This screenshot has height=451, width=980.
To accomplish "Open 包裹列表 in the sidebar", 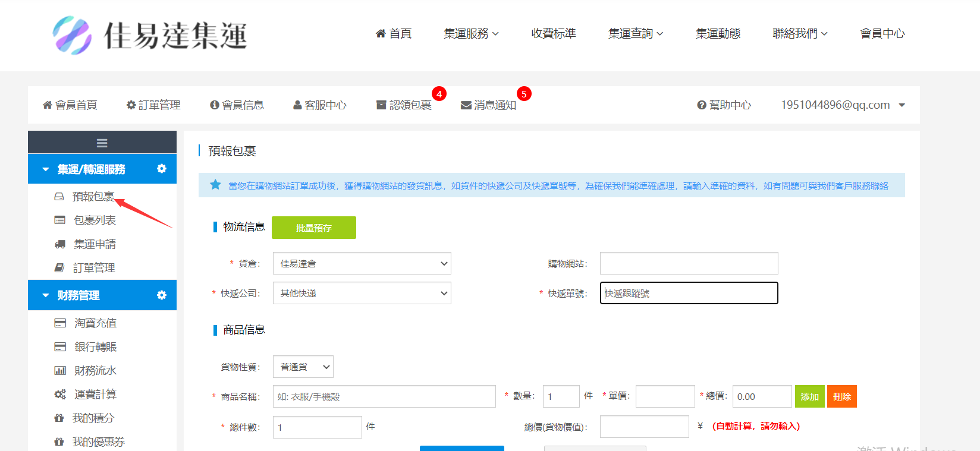I will 95,220.
